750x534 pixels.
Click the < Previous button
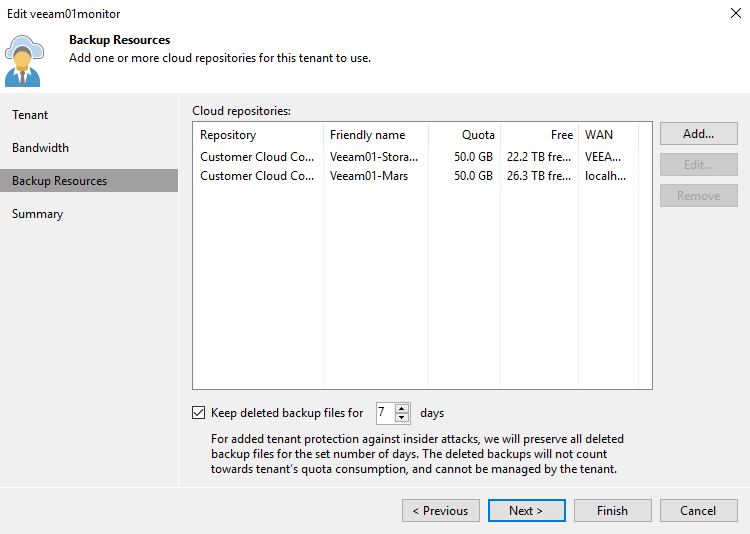[441, 511]
